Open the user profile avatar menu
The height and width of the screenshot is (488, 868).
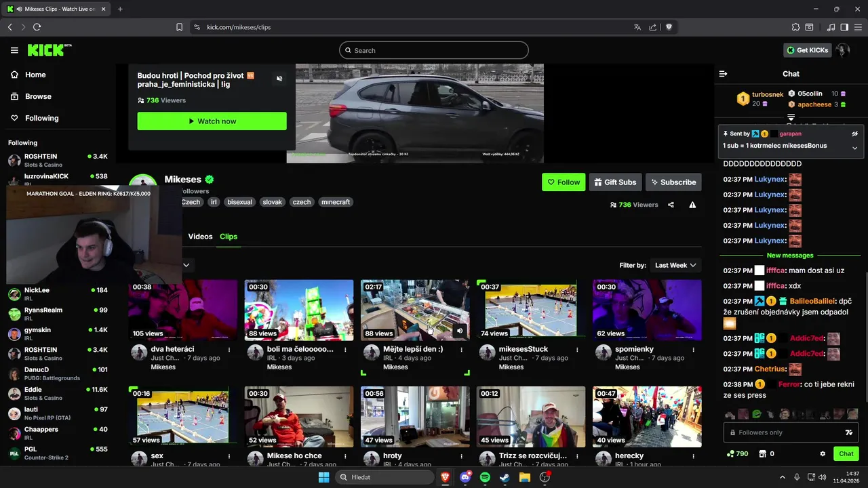pos(843,50)
